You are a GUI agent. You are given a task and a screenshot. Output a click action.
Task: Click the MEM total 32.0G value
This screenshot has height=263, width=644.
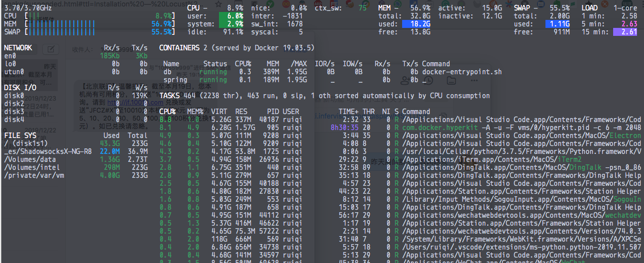pos(421,16)
